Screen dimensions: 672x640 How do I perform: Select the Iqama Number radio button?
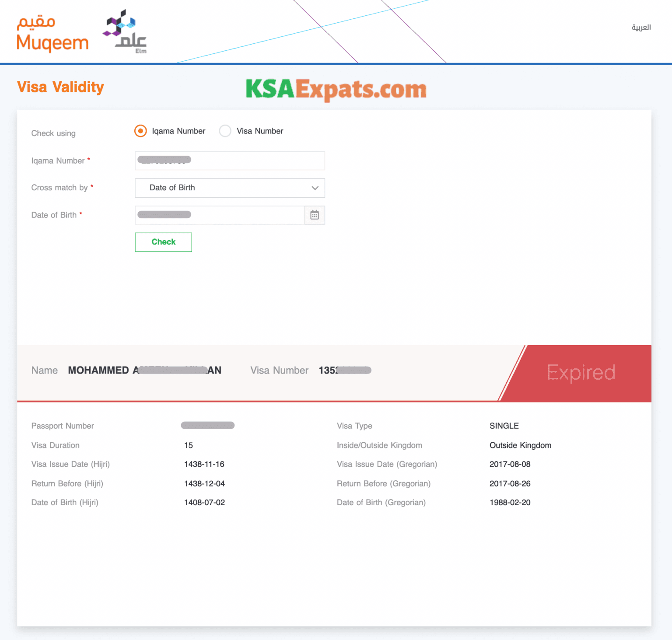coord(140,131)
